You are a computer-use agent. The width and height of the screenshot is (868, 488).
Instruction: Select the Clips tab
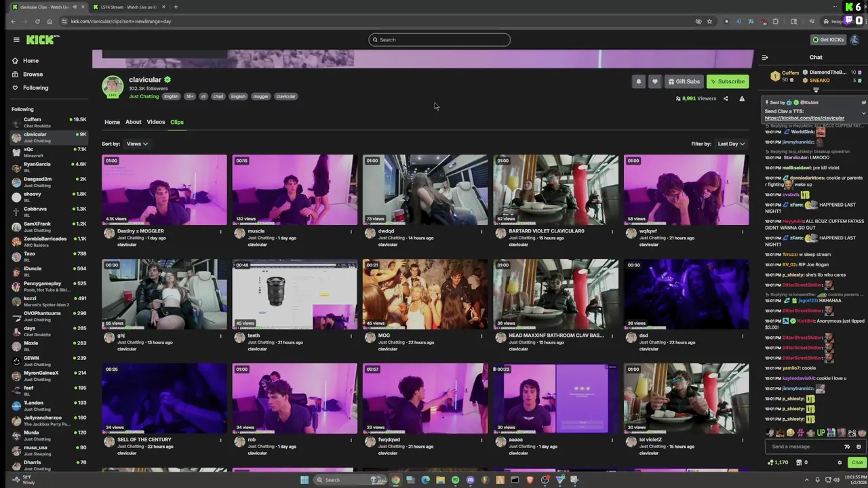pyautogui.click(x=177, y=122)
